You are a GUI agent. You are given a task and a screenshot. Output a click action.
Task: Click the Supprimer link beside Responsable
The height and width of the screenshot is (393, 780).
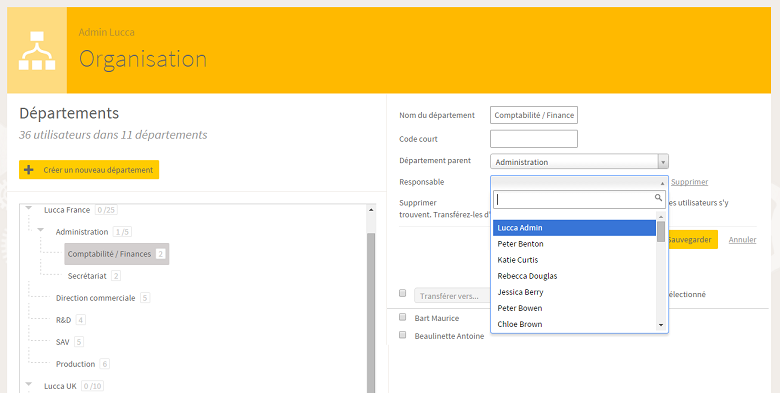pos(689,182)
